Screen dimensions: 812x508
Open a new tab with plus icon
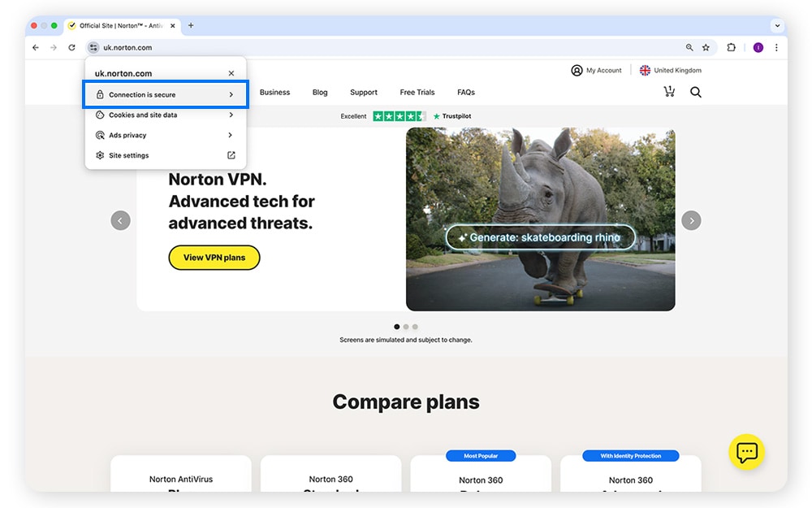coord(191,25)
